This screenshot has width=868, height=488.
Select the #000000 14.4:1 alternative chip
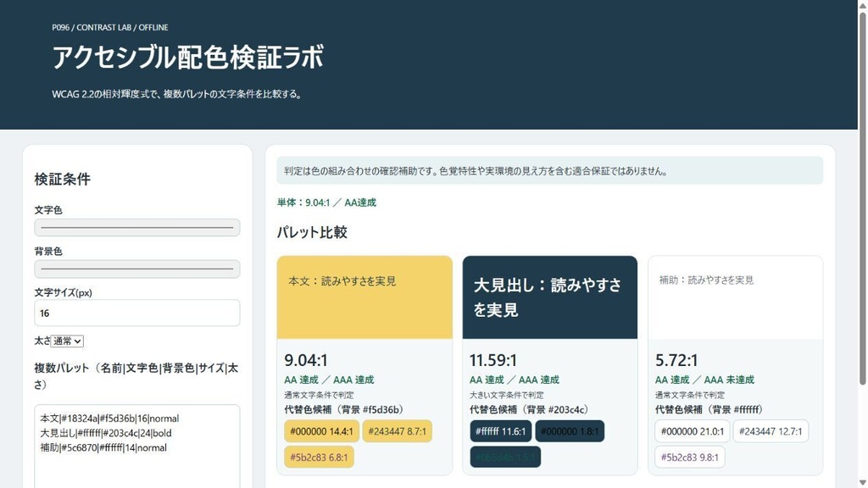321,431
